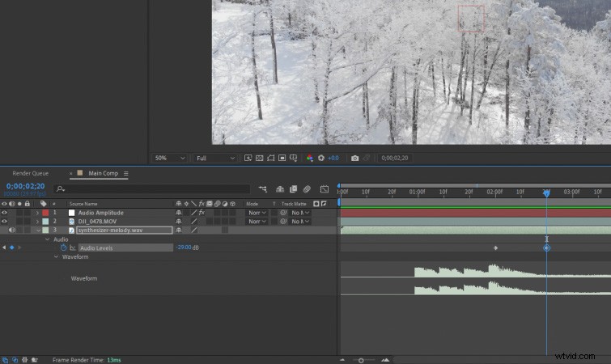The width and height of the screenshot is (611, 364).
Task: Toggle fast previews in viewer toolbar
Action: click(x=248, y=158)
